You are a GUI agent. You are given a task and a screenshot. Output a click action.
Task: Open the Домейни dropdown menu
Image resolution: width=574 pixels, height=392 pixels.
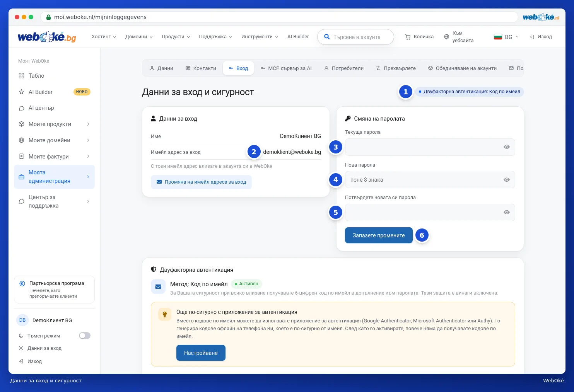(139, 37)
